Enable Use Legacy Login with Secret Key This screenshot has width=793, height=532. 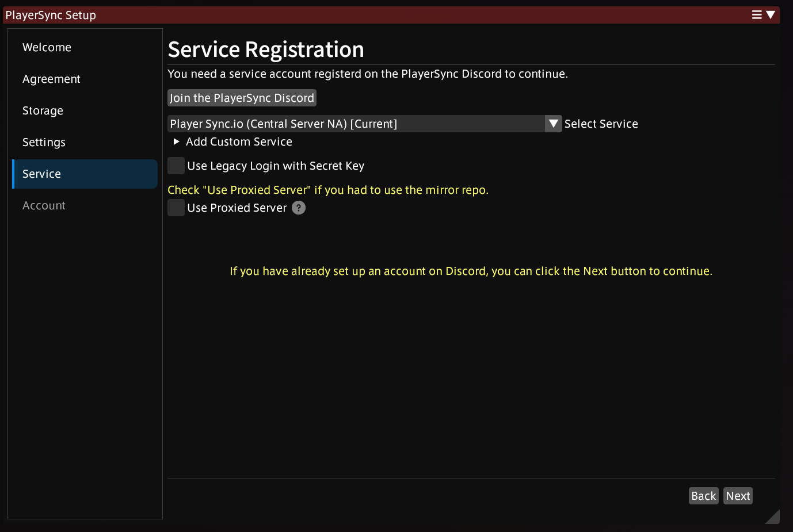pyautogui.click(x=176, y=166)
